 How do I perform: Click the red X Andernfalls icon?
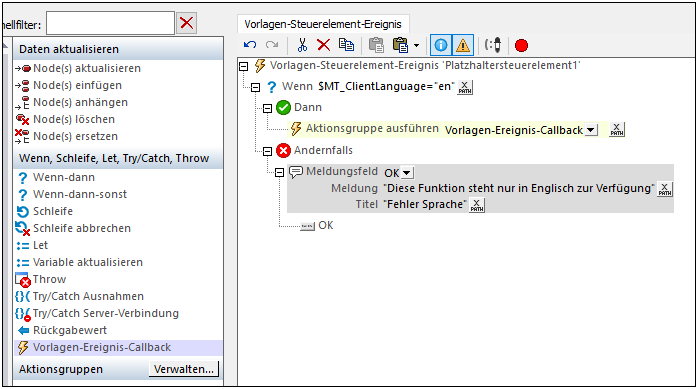pos(283,150)
